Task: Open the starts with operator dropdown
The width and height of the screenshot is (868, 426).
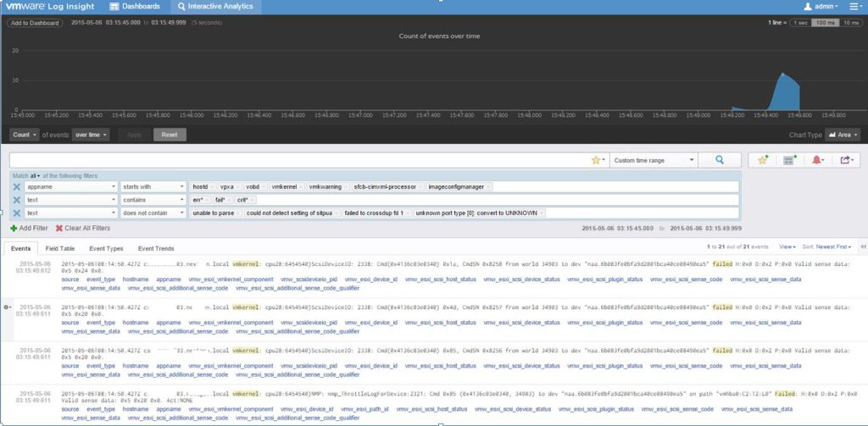Action: [153, 187]
